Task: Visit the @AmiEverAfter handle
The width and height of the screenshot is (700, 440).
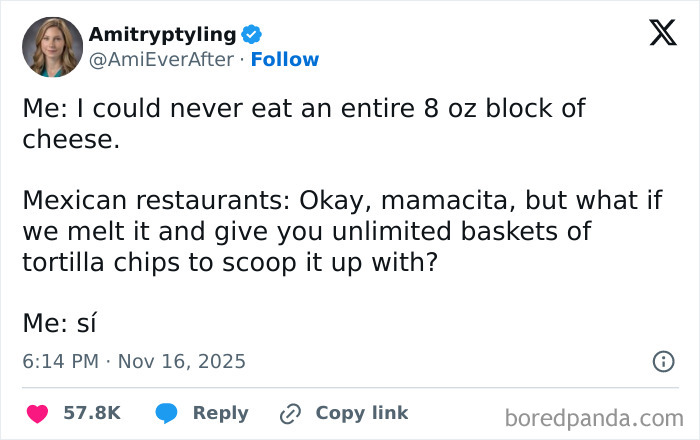Action: click(162, 59)
